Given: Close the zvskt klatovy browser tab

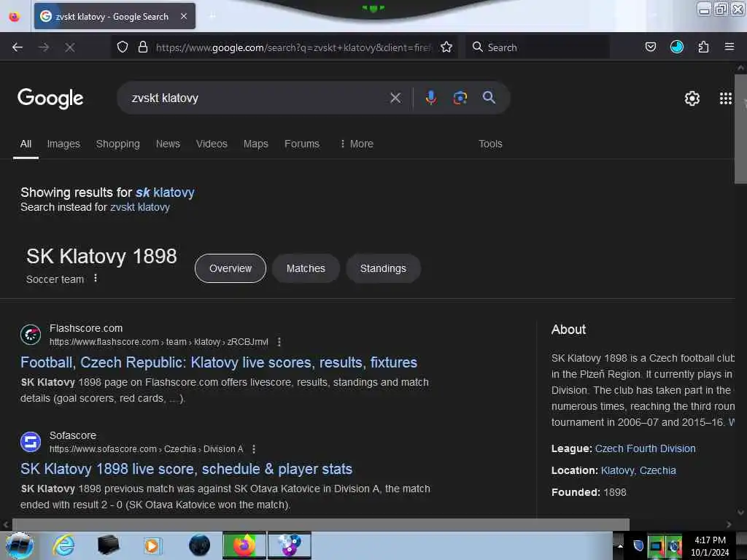Looking at the screenshot, I should pos(184,16).
